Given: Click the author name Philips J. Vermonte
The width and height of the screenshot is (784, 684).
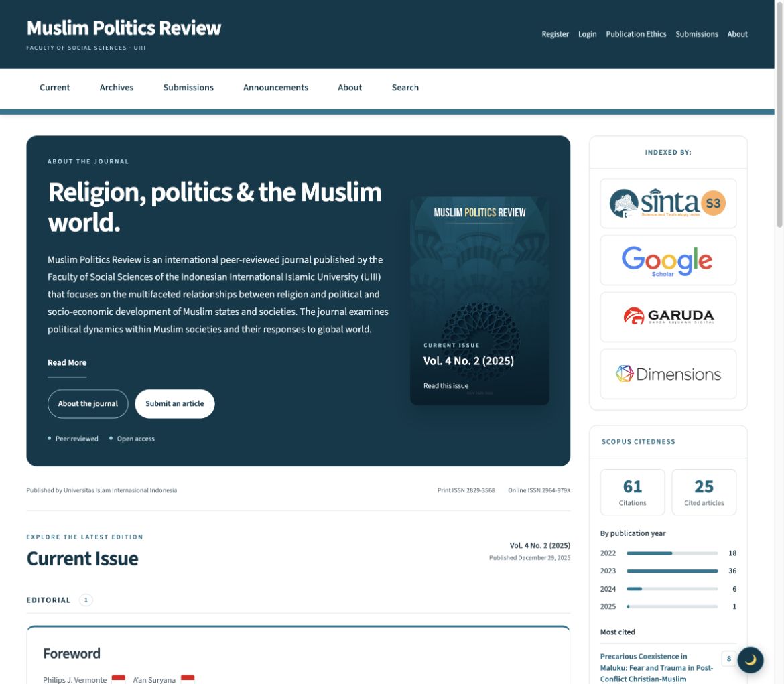Looking at the screenshot, I should (x=75, y=679).
